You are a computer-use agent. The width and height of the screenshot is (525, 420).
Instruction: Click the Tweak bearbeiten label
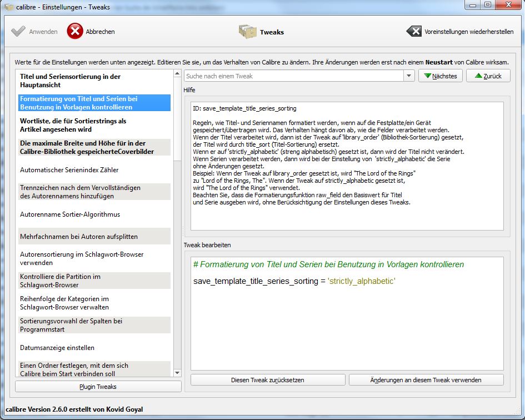coord(207,245)
